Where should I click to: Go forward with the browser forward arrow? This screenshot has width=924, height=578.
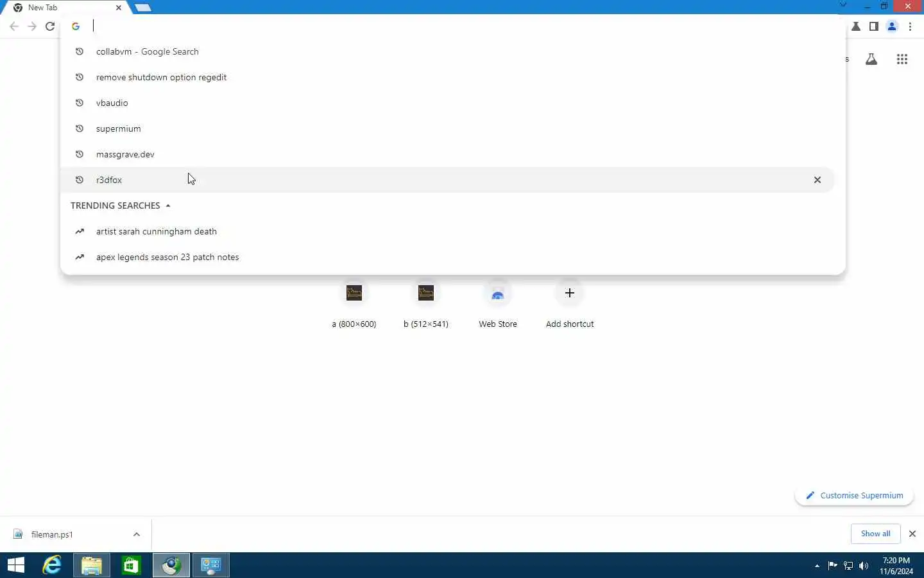(x=32, y=26)
